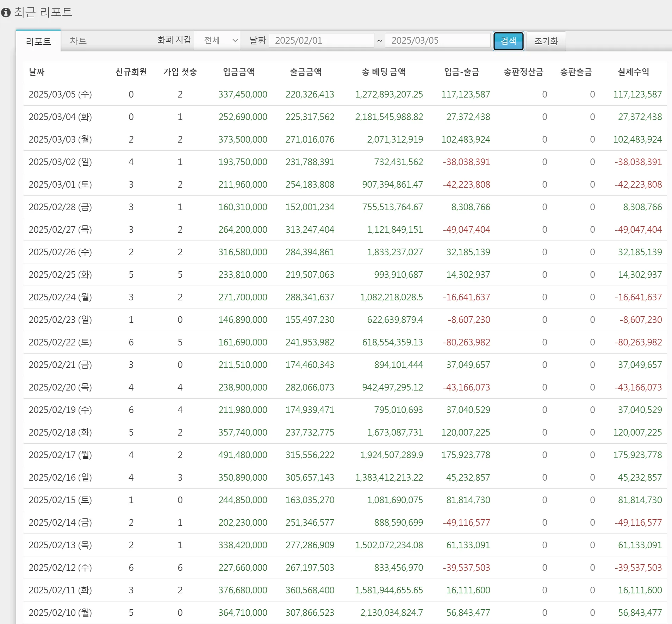Click the 총 베팅 금액 column header
The width and height of the screenshot is (672, 624).
[384, 72]
